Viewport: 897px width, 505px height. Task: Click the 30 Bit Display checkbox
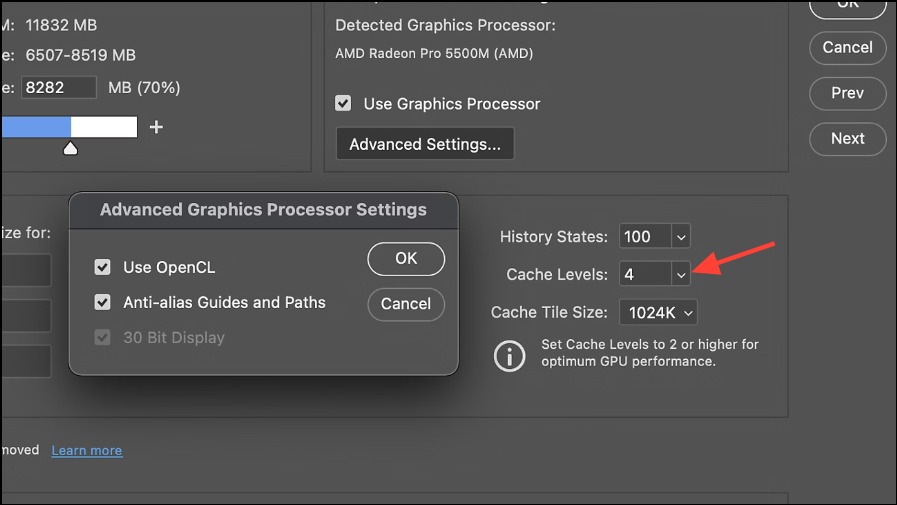[102, 337]
